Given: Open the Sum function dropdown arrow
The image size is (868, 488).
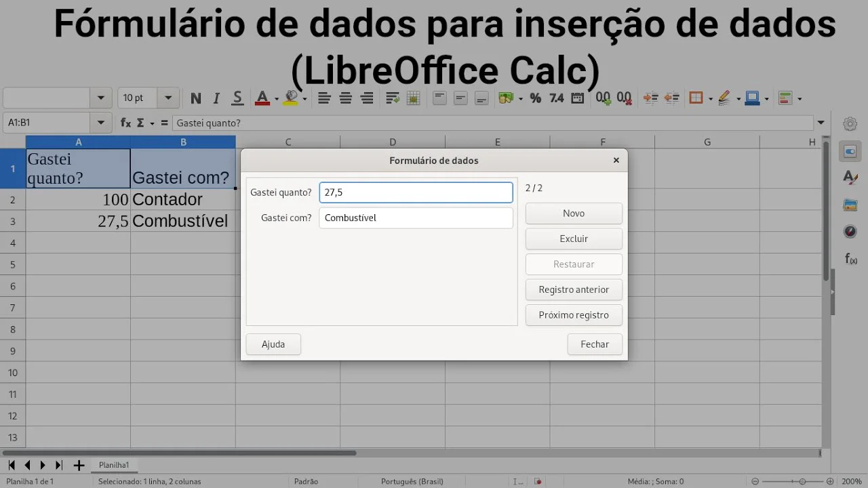Looking at the screenshot, I should tap(153, 123).
